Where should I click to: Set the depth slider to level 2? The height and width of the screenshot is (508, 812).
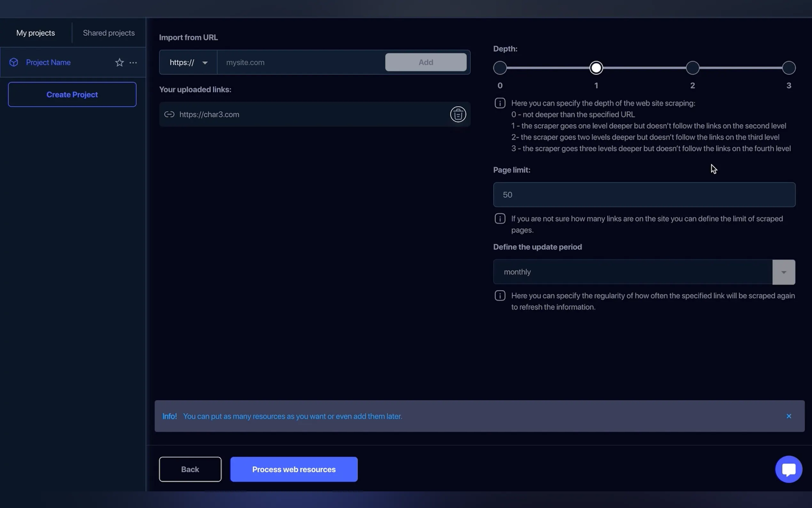pos(692,67)
